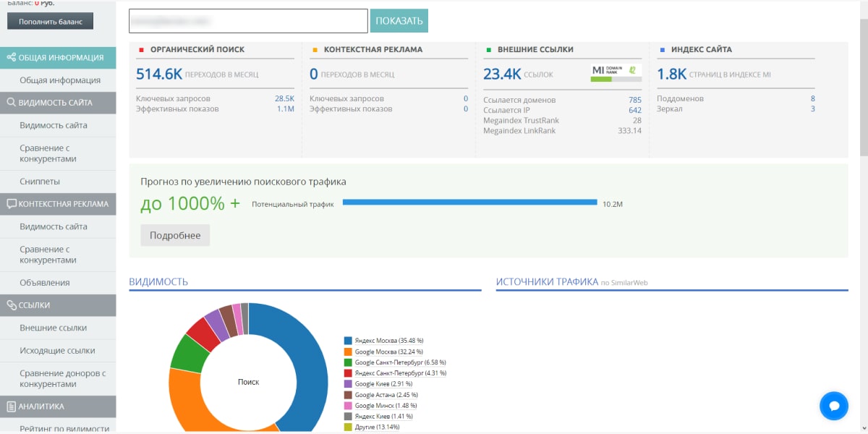Click the 8 subdomains link
The width and height of the screenshot is (868, 434).
(x=813, y=98)
